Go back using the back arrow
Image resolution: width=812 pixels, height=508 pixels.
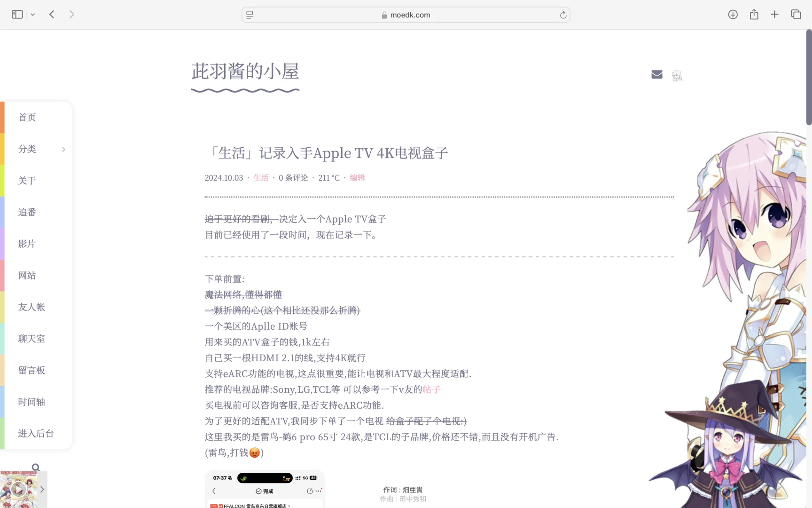pos(52,14)
